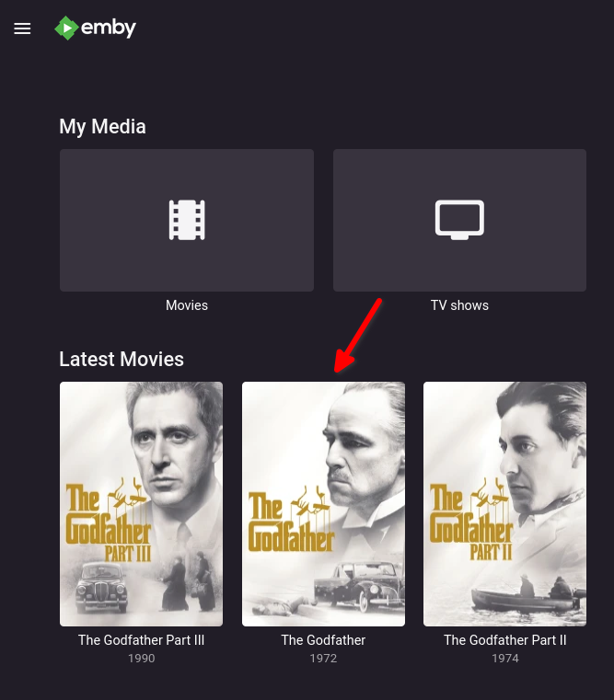Click The Godfather title link
The height and width of the screenshot is (700, 614).
pos(323,640)
